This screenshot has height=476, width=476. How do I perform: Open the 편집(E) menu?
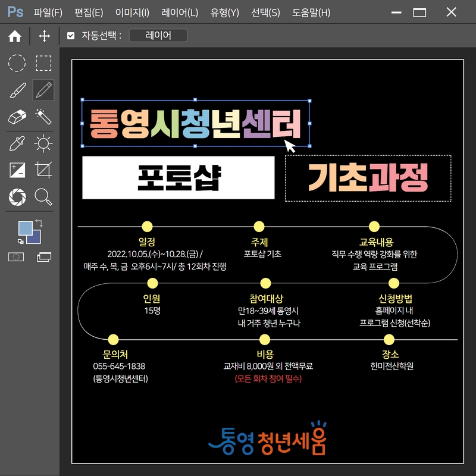89,12
